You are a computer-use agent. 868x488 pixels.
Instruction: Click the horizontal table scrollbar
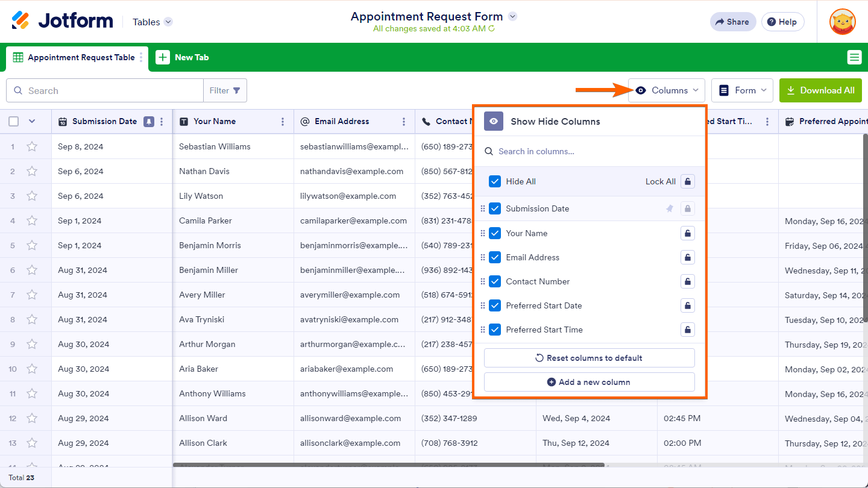click(x=388, y=465)
